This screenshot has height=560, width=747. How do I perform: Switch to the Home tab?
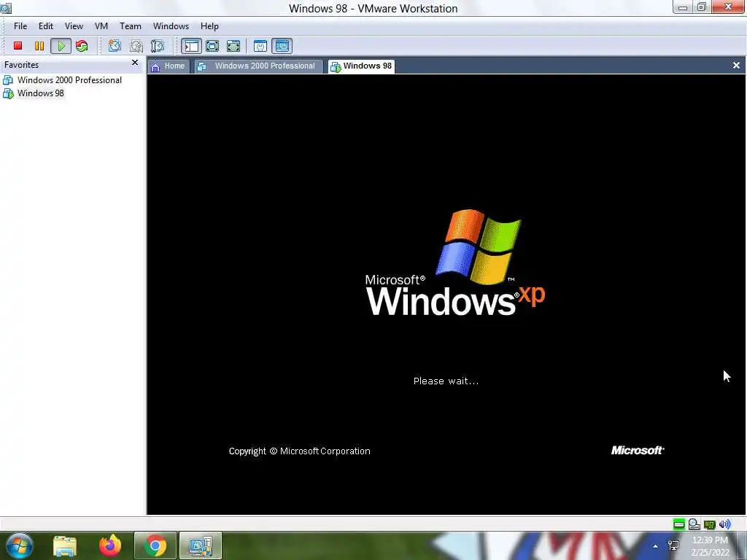[169, 66]
